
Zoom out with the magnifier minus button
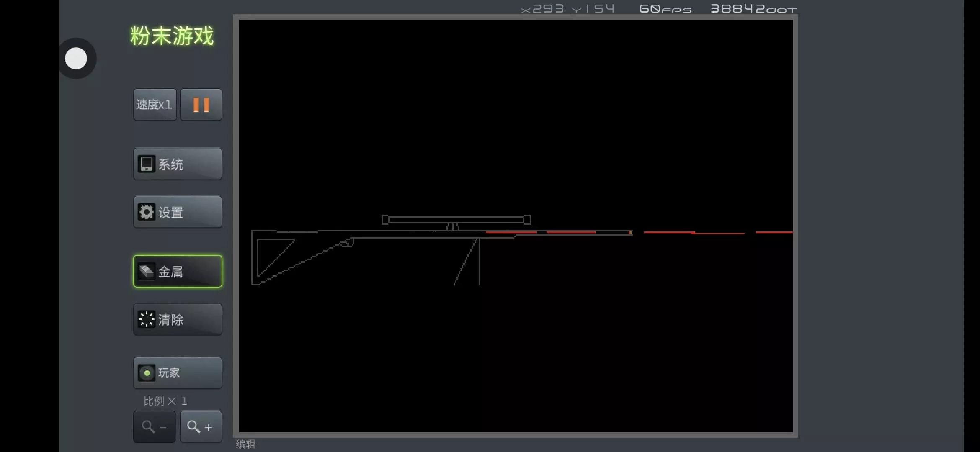pos(155,427)
